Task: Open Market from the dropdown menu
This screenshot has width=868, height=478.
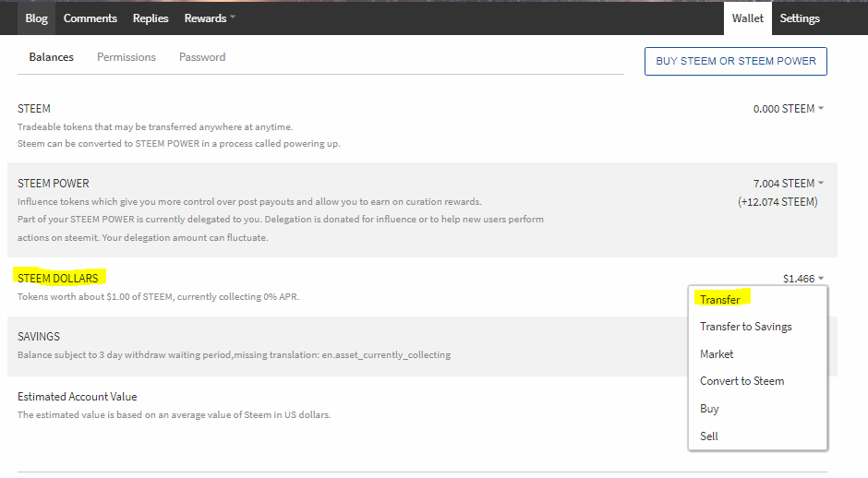Action: pos(717,354)
